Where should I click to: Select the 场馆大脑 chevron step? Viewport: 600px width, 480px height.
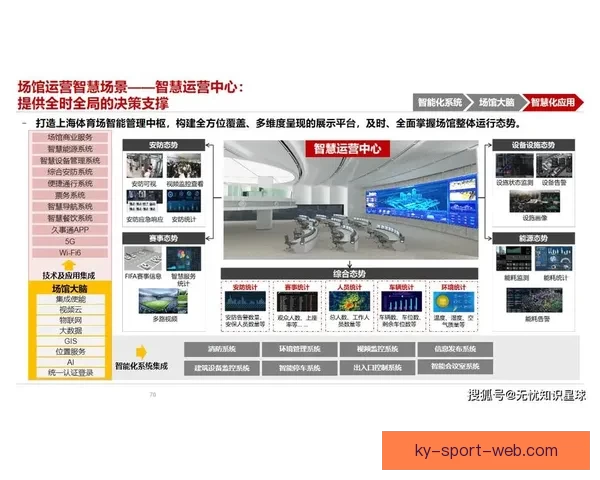click(497, 103)
